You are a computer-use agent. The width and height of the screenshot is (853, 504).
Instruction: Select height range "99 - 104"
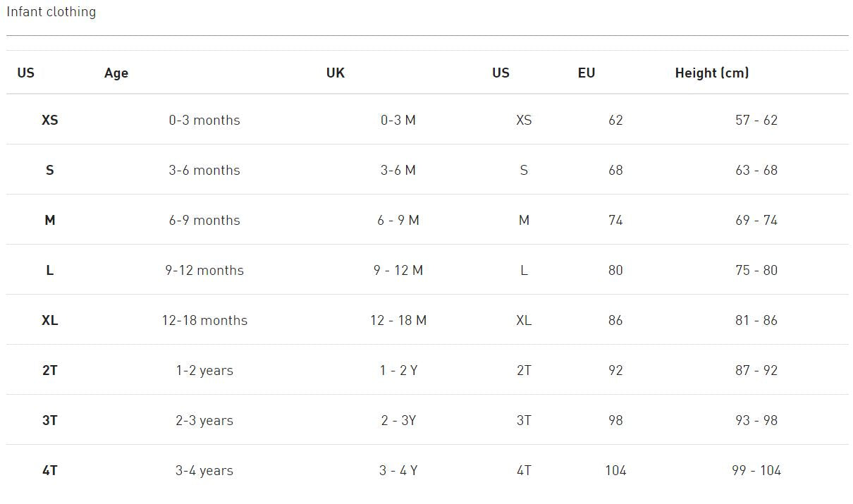pyautogui.click(x=756, y=471)
